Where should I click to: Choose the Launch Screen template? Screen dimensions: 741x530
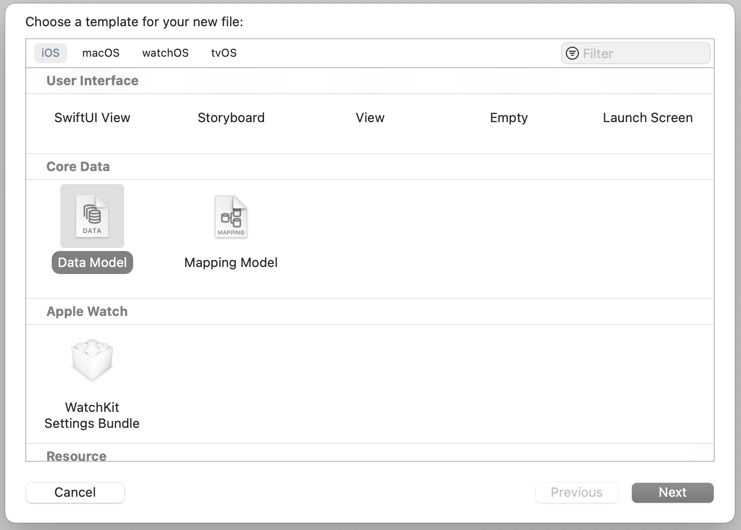pyautogui.click(x=647, y=117)
